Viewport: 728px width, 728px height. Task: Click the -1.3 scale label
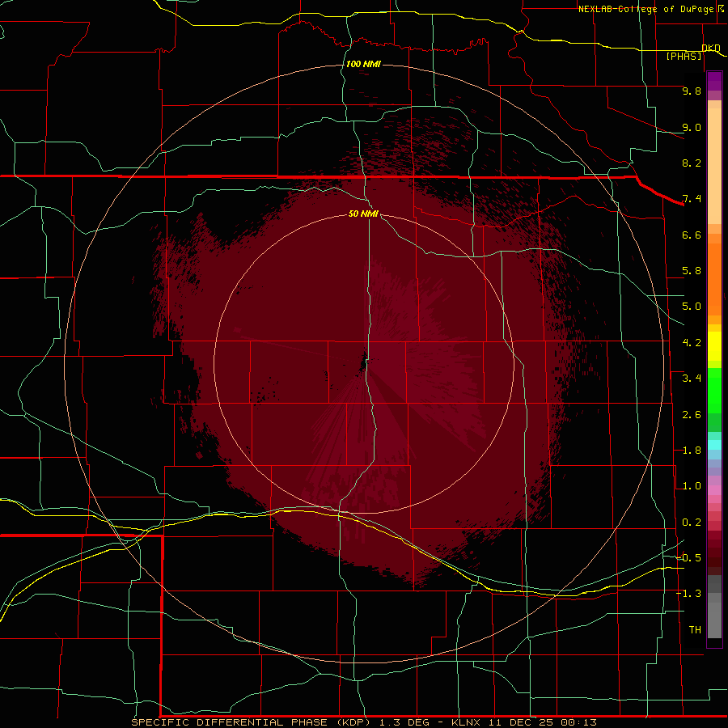tap(688, 594)
